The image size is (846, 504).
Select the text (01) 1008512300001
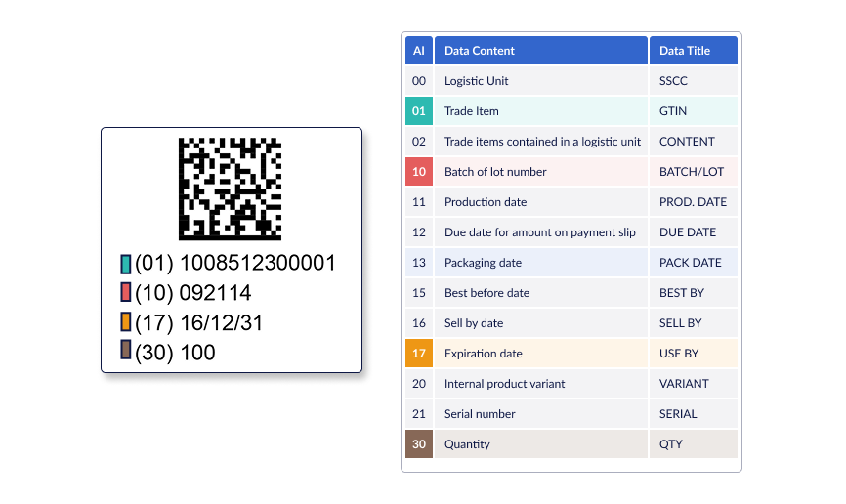click(235, 264)
